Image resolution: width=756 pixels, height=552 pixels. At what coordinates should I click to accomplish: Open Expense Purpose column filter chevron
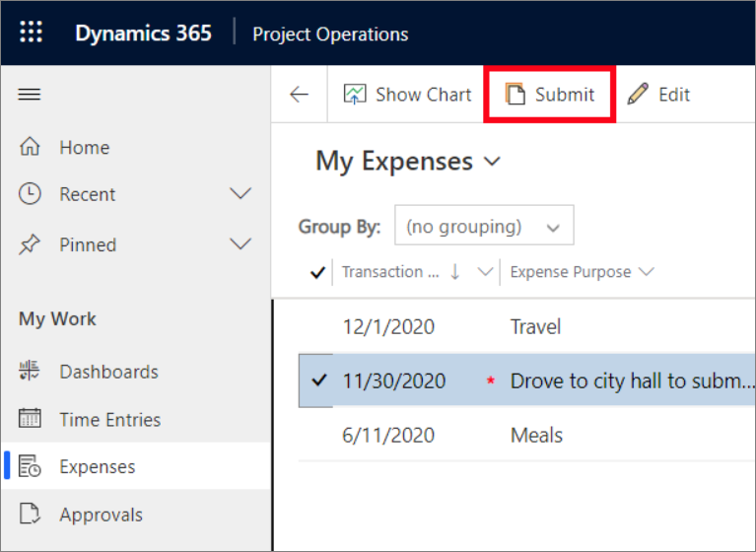(x=646, y=272)
